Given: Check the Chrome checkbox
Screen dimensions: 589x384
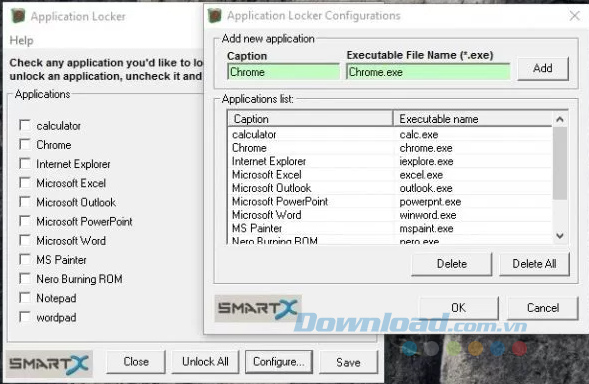Looking at the screenshot, I should pos(25,145).
